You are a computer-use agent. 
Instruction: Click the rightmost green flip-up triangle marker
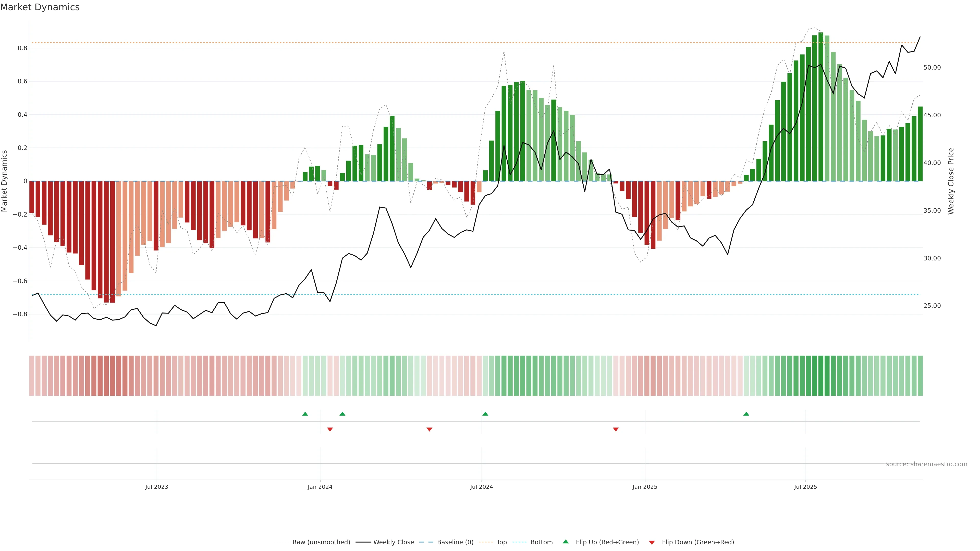click(746, 414)
